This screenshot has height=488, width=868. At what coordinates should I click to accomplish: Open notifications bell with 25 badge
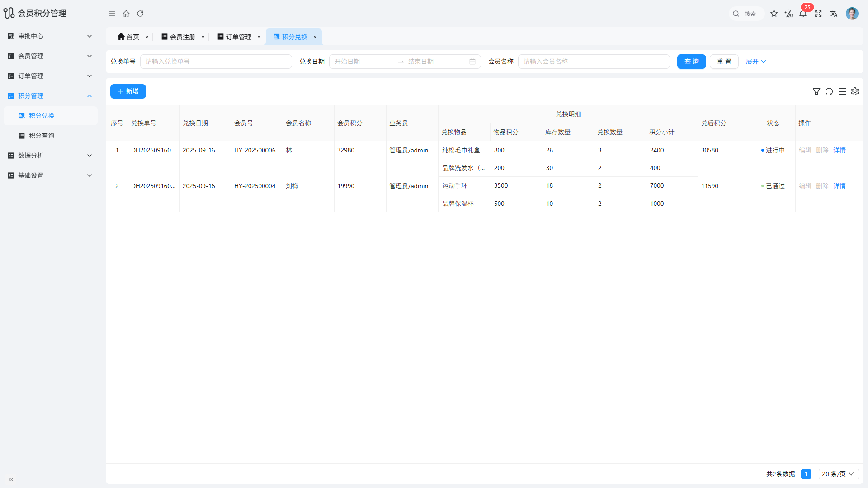click(803, 14)
